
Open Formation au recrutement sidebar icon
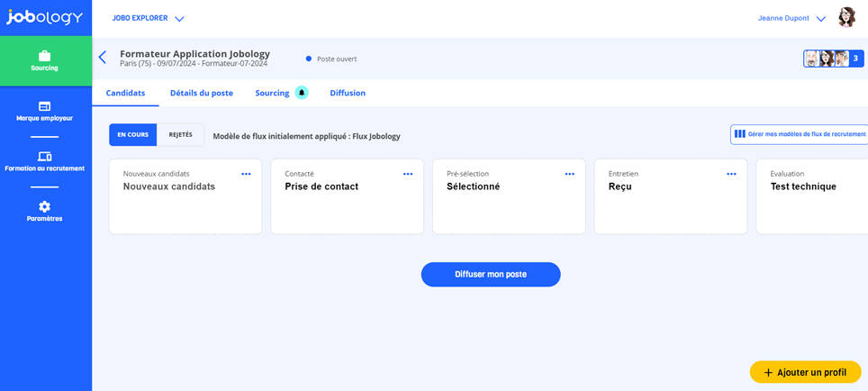click(x=44, y=157)
